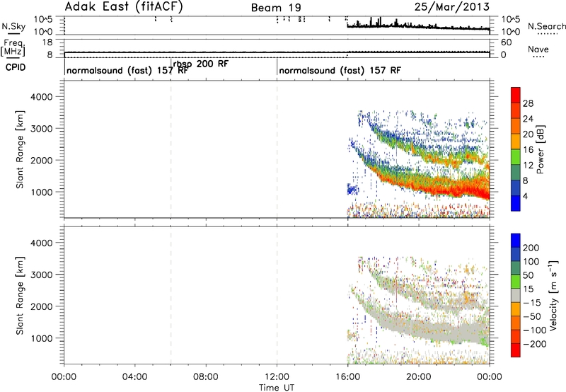
Task: Click the 'CPID' row label
Action: coord(16,67)
